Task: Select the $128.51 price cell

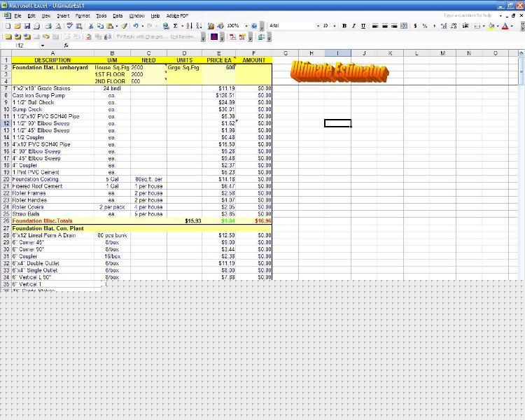Action: (x=218, y=95)
